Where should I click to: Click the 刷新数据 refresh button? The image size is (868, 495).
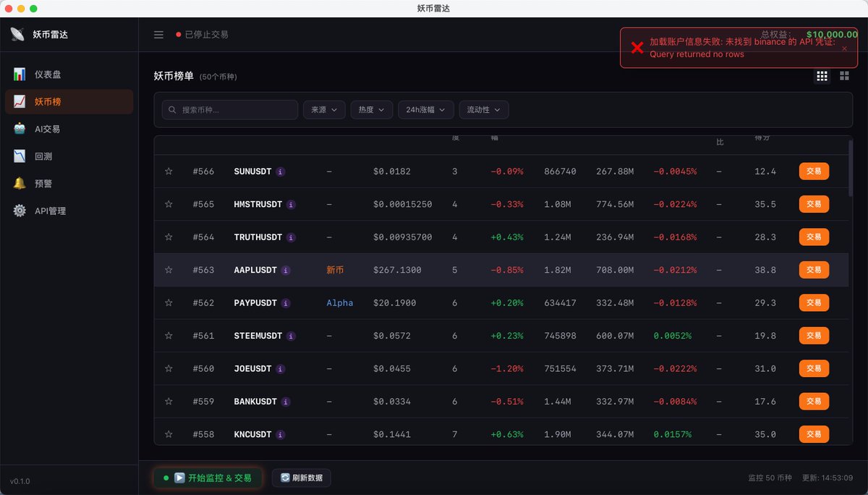pos(301,478)
